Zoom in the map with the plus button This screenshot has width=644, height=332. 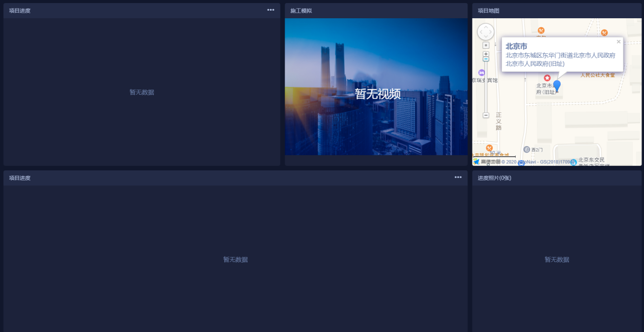click(486, 54)
